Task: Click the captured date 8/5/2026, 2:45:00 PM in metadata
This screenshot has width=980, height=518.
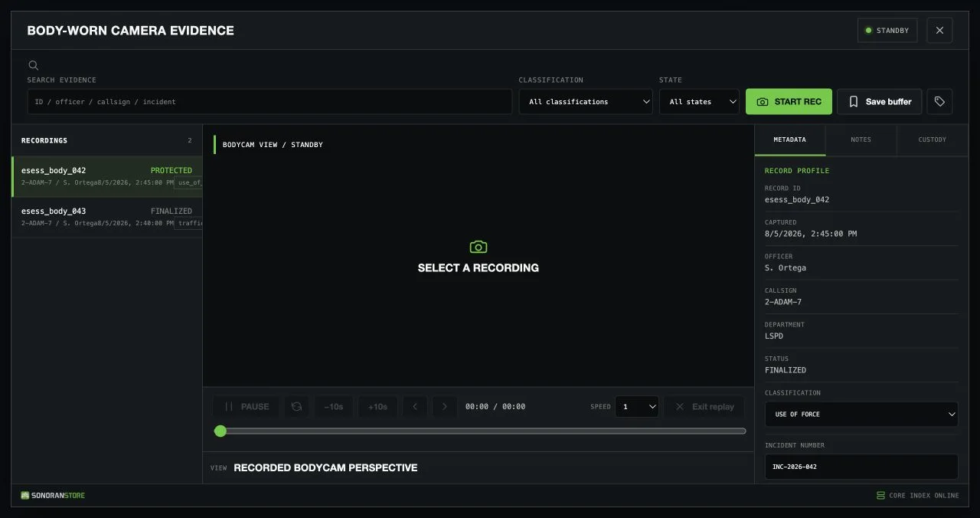Action: click(x=811, y=234)
